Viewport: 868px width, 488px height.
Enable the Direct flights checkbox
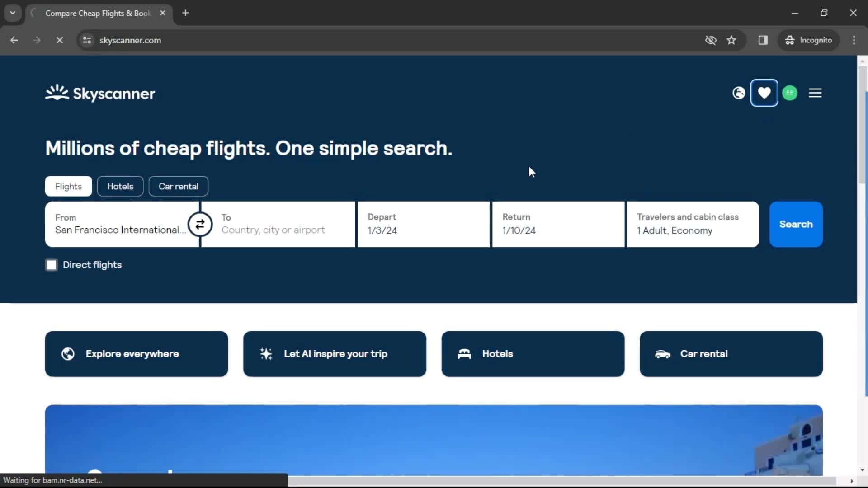click(x=51, y=264)
